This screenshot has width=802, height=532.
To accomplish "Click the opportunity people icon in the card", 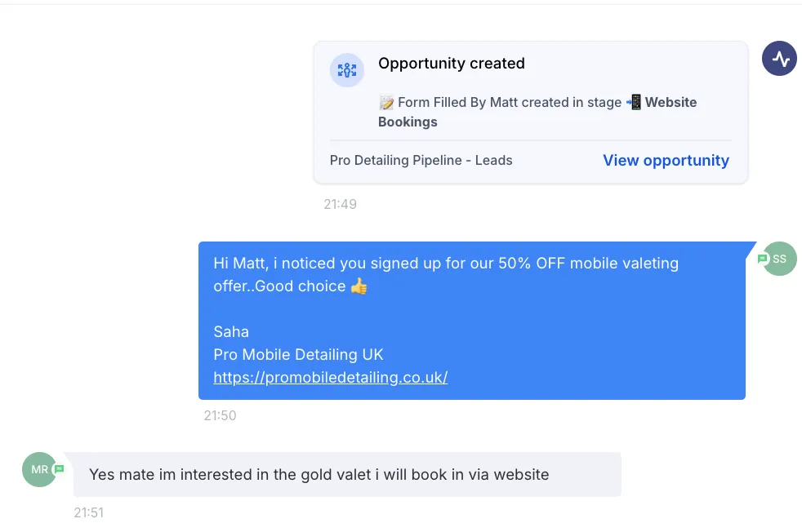I will [347, 70].
